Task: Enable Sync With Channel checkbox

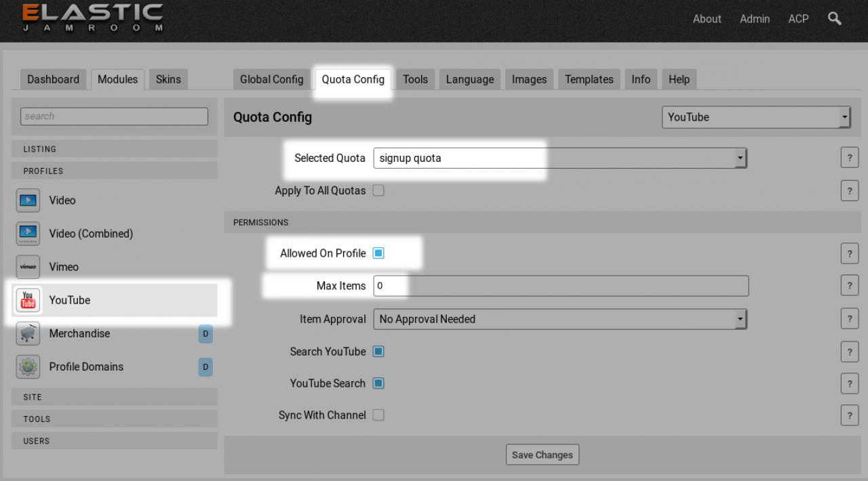Action: point(378,415)
